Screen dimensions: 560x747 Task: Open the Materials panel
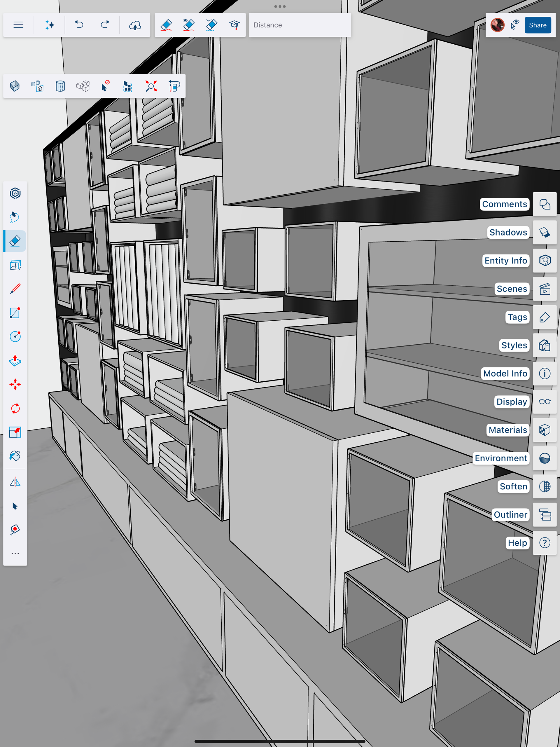click(x=544, y=430)
